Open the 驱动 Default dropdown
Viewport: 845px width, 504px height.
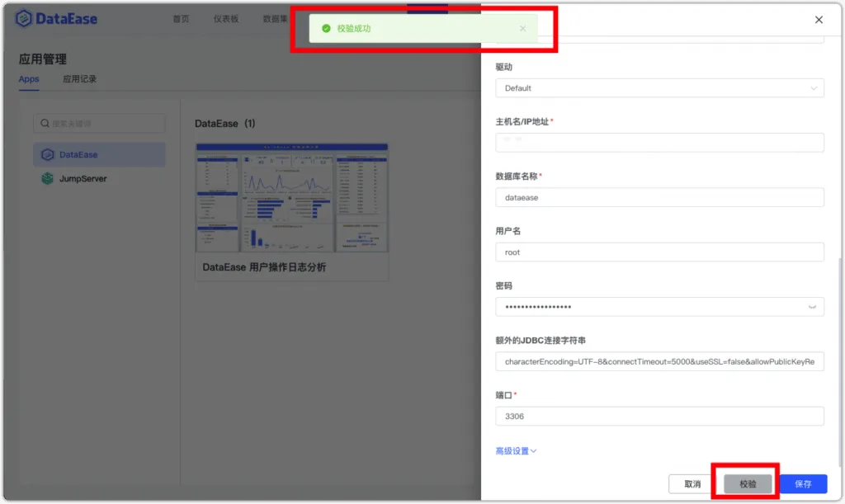[659, 87]
